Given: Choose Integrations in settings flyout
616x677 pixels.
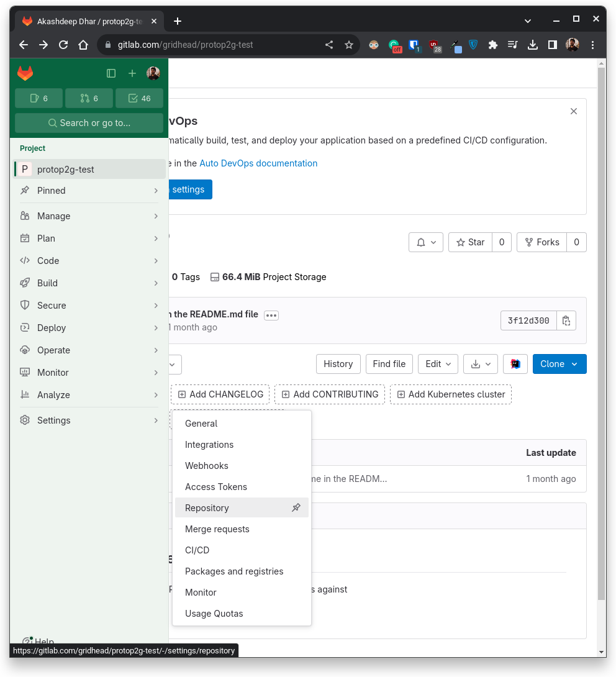Looking at the screenshot, I should tap(242, 445).
